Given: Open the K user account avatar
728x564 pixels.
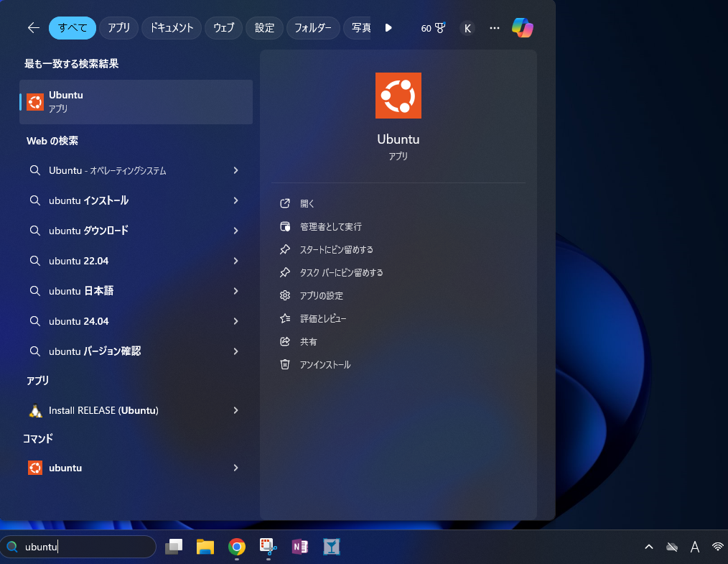Looking at the screenshot, I should click(x=467, y=28).
